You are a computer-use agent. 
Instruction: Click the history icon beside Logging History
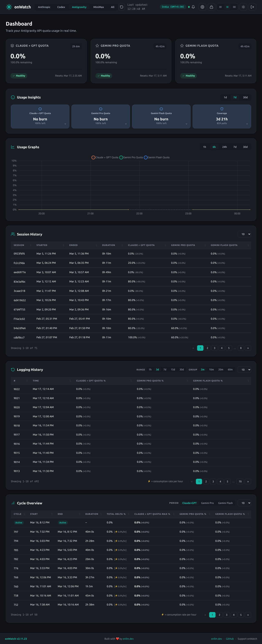coord(13,369)
